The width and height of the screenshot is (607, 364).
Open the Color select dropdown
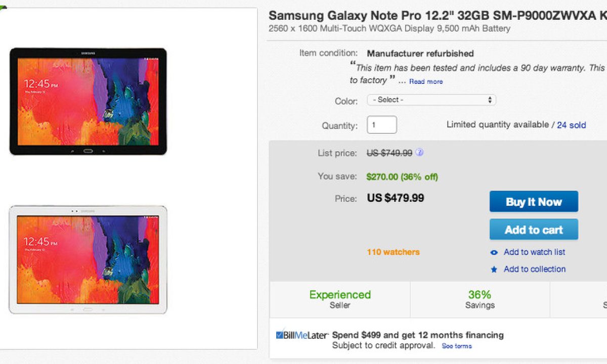click(431, 100)
